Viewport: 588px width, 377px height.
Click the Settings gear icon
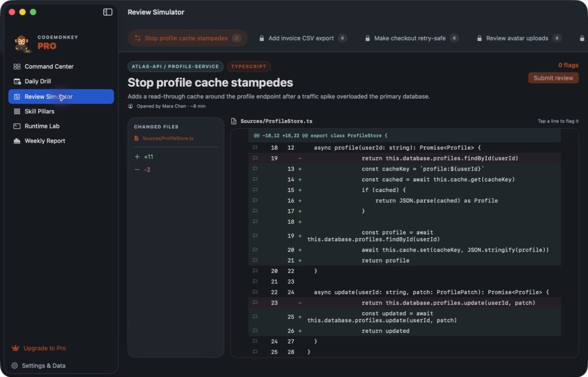[x=15, y=366]
